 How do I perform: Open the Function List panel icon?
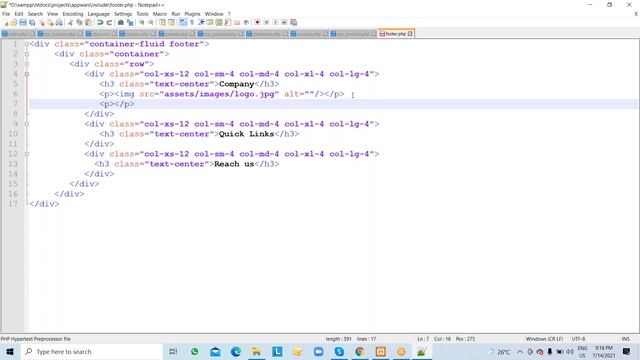[228, 22]
